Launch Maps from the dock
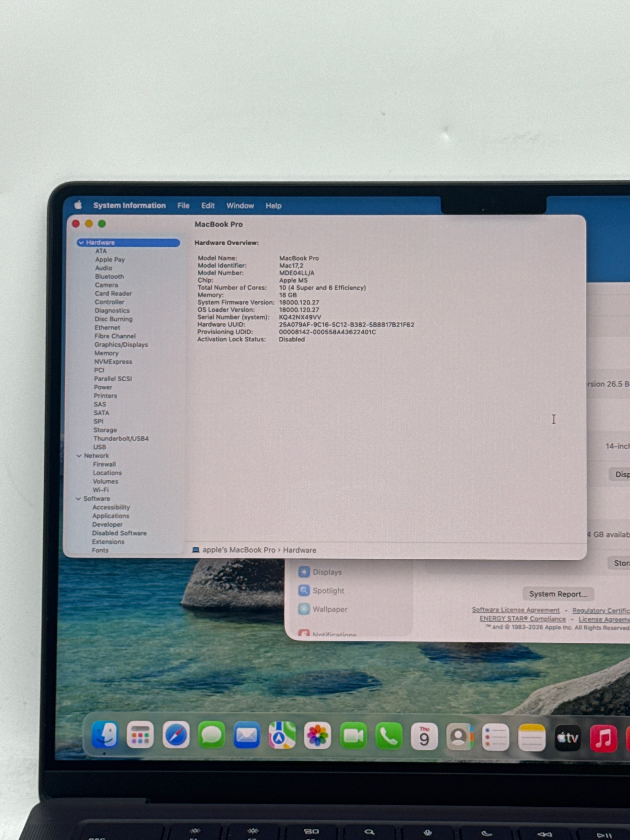The image size is (630, 840). point(282,735)
